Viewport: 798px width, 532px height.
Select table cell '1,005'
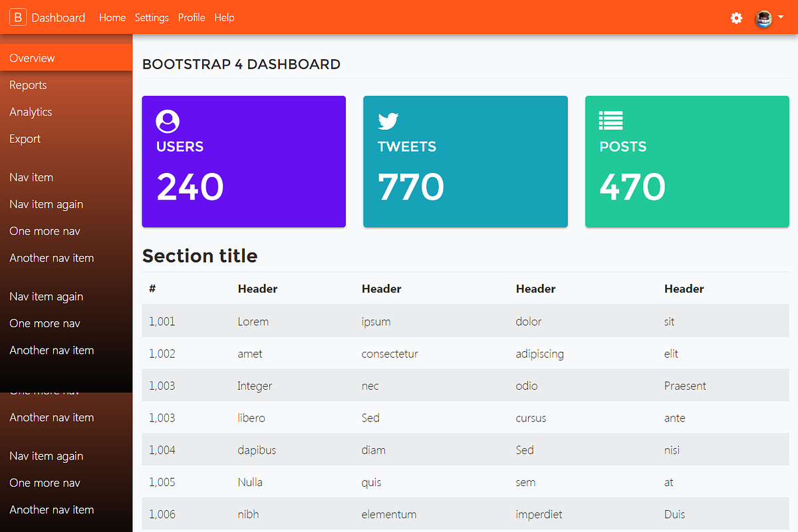[x=162, y=482]
